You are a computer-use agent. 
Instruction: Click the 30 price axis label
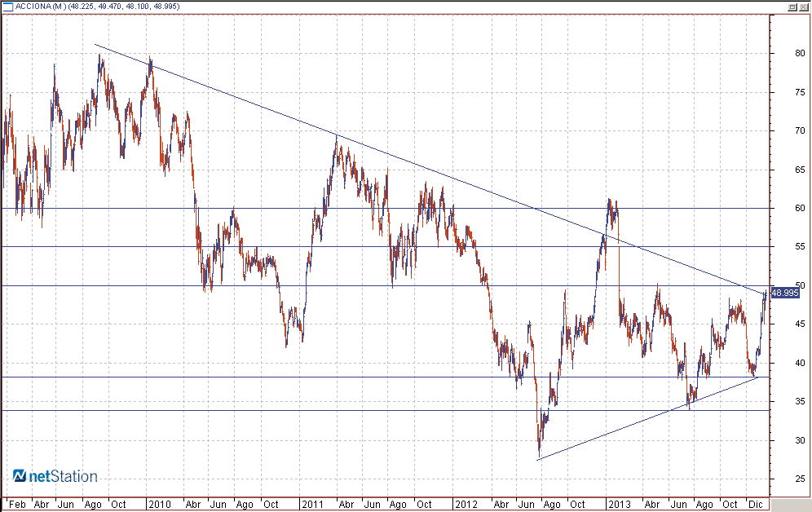click(x=800, y=440)
